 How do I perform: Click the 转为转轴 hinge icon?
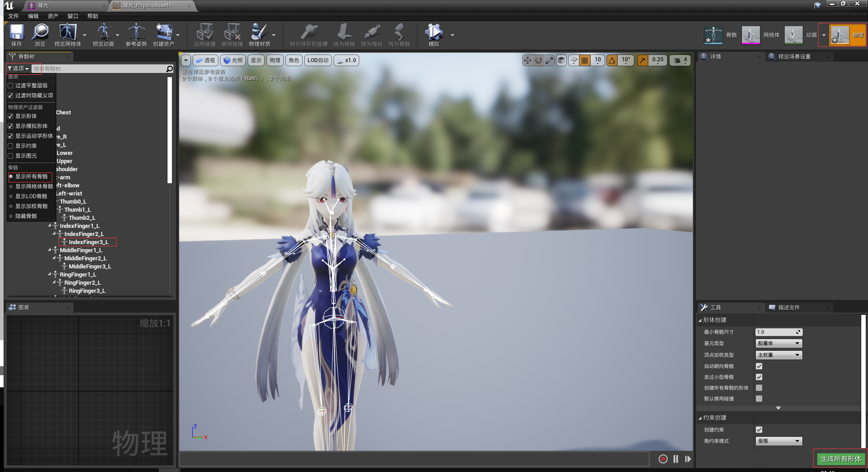(344, 35)
